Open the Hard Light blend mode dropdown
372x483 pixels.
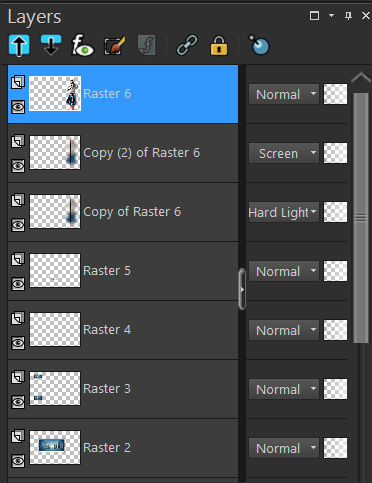click(284, 212)
